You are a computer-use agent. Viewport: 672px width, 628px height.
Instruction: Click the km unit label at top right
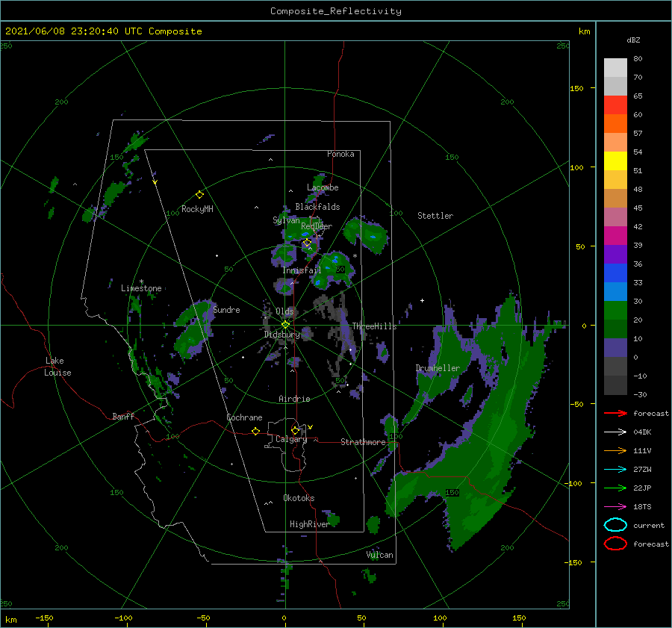(584, 31)
